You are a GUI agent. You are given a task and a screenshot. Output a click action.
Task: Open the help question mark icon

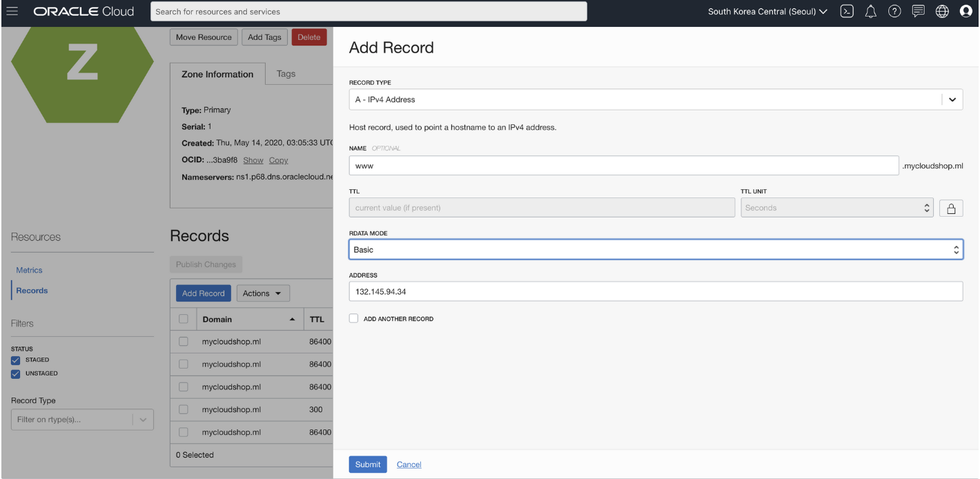coord(894,12)
